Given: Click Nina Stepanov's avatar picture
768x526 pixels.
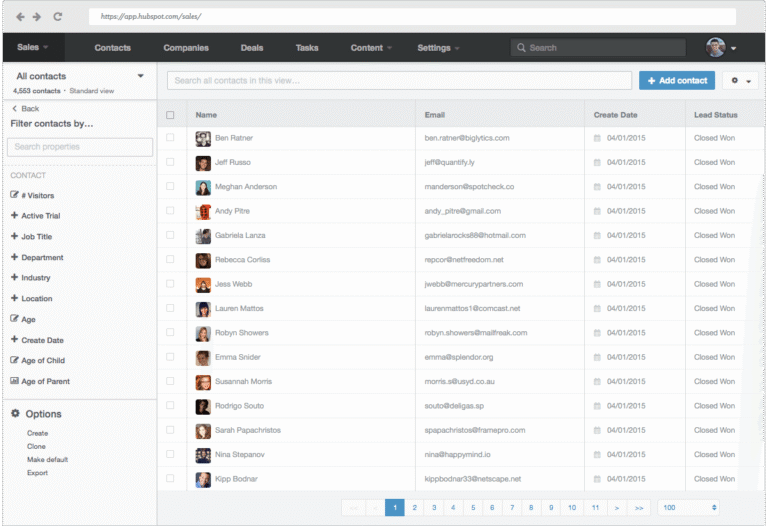Looking at the screenshot, I should click(203, 455).
